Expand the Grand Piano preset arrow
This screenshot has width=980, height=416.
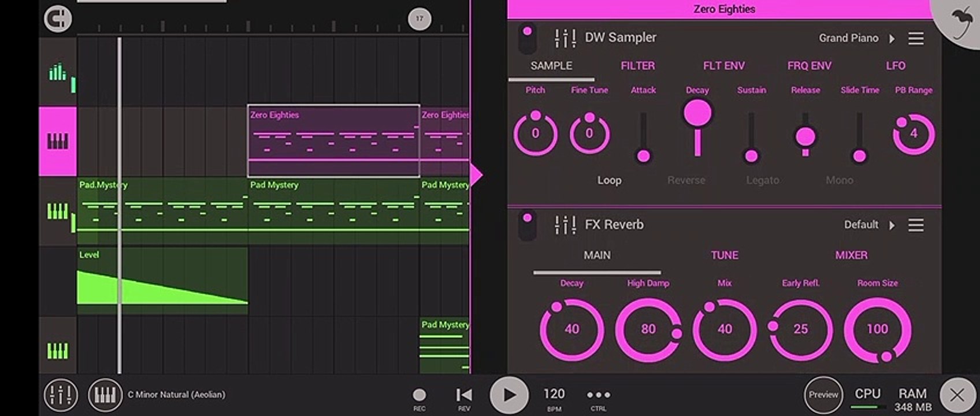coord(892,39)
